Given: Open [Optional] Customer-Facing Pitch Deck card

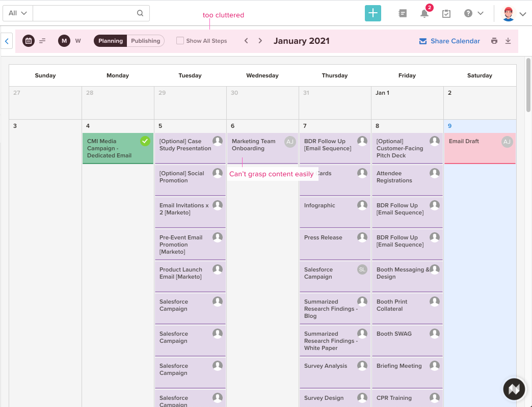Looking at the screenshot, I should pyautogui.click(x=407, y=148).
